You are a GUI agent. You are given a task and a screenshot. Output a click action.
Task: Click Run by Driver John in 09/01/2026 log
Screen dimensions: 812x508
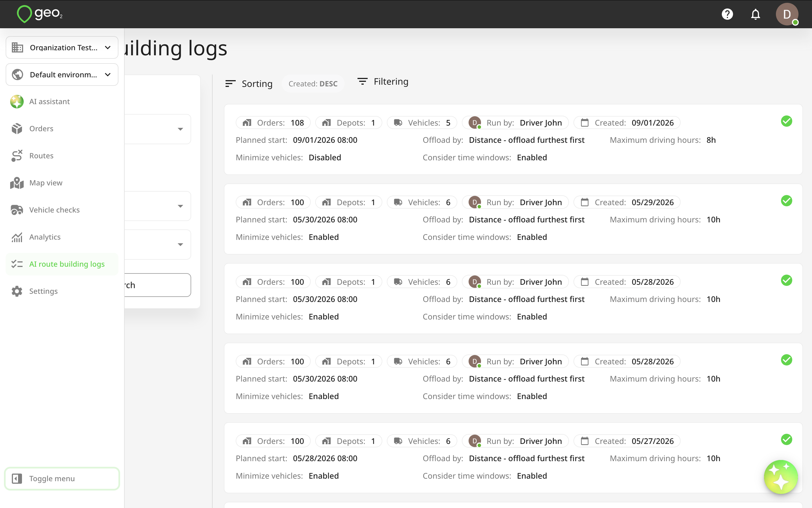point(515,123)
